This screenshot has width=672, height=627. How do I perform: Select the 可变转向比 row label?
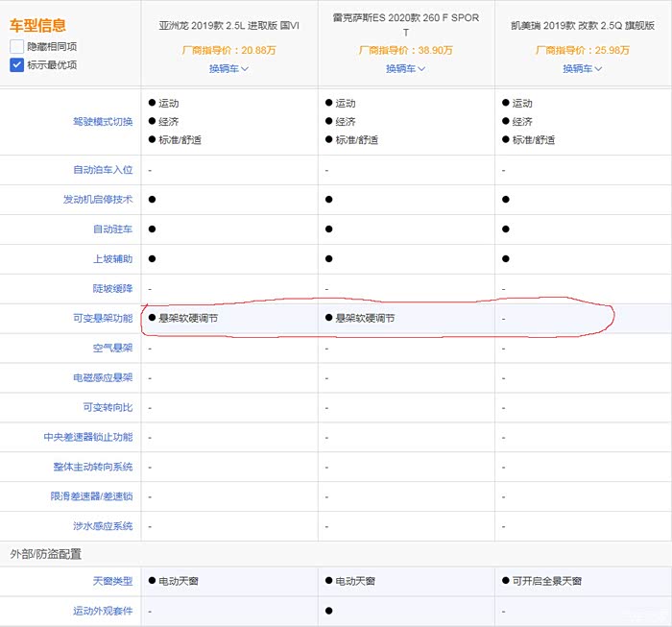(108, 408)
